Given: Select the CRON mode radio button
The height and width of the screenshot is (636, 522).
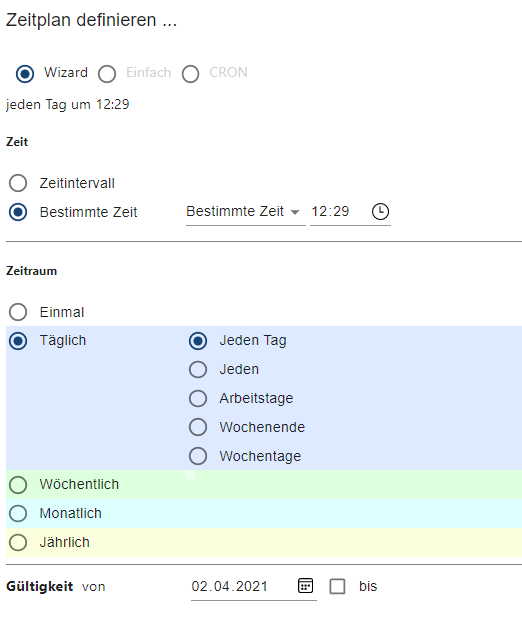Looking at the screenshot, I should tap(191, 74).
